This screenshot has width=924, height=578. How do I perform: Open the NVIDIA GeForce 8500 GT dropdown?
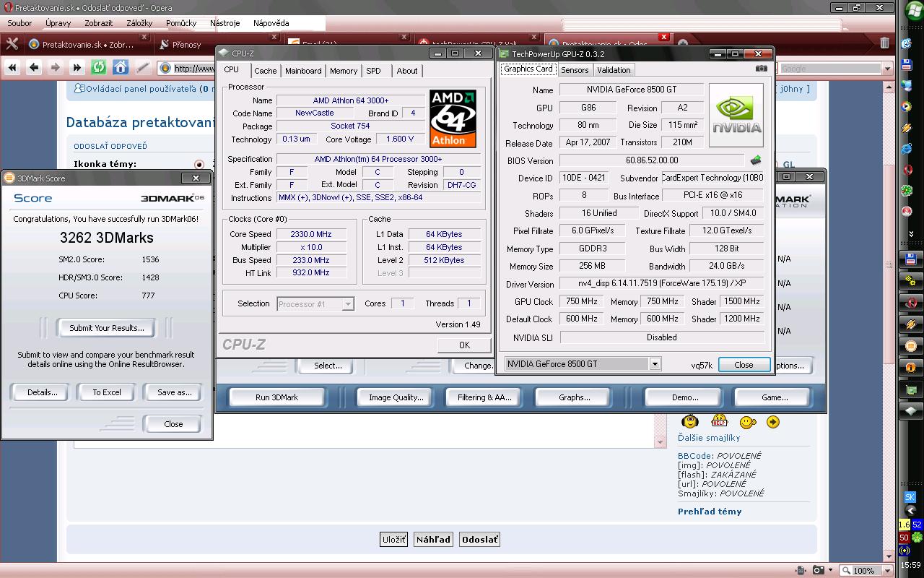[x=655, y=364]
